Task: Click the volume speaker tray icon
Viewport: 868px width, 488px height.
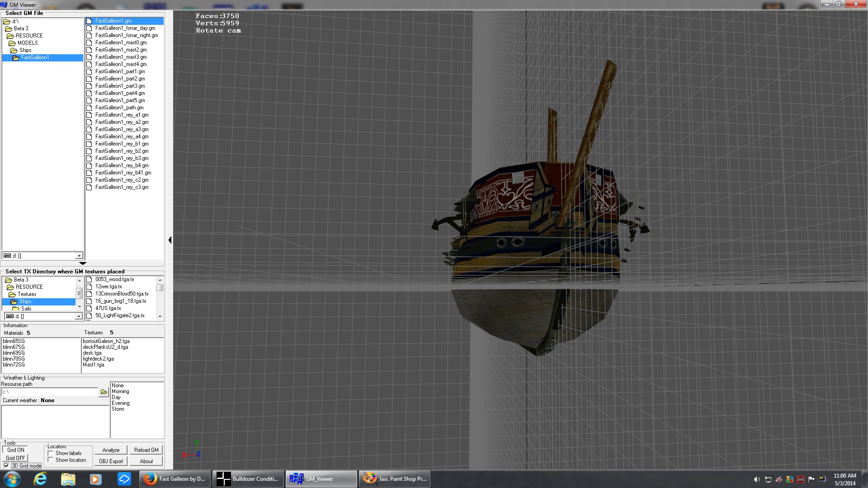Action: tap(757, 479)
